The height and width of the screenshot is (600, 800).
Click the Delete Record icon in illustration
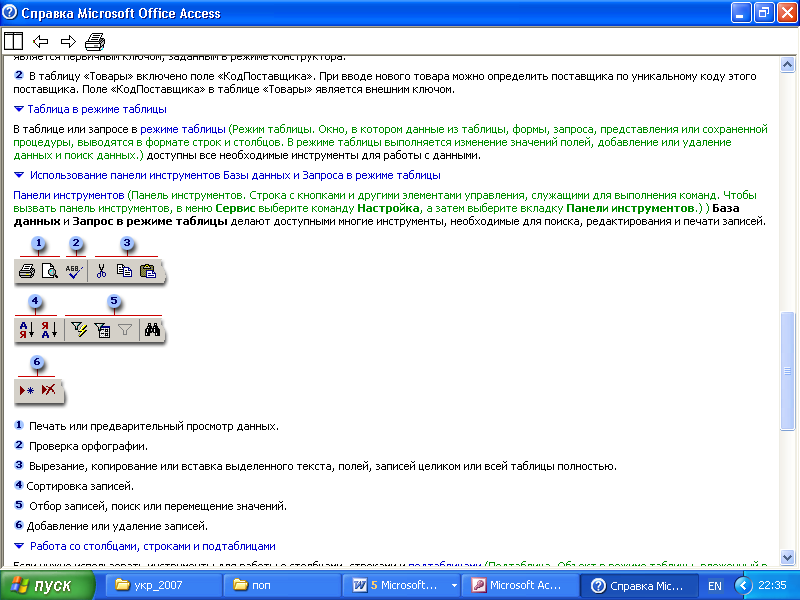click(x=48, y=390)
